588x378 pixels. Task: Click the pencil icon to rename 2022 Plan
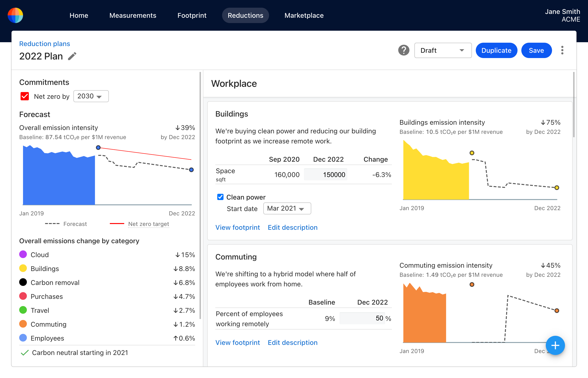72,56
